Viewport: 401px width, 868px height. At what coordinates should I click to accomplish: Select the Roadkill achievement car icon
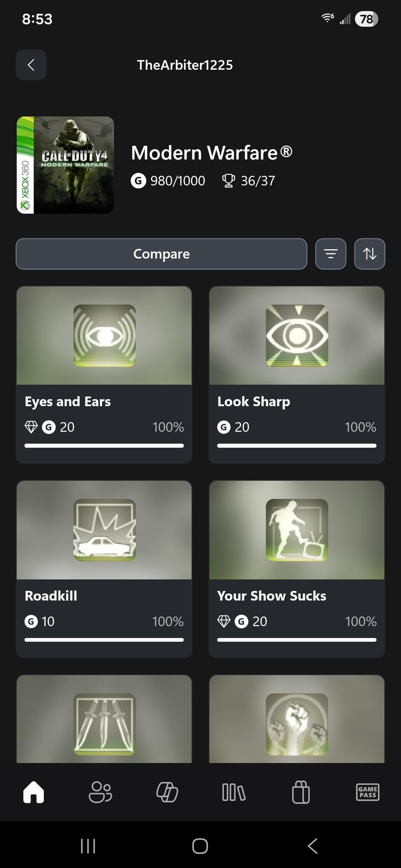104,530
